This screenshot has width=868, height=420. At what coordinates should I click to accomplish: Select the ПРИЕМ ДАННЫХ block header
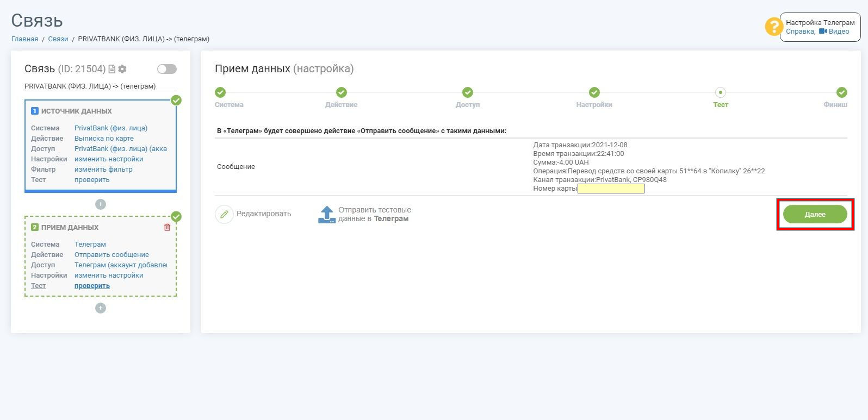click(70, 227)
